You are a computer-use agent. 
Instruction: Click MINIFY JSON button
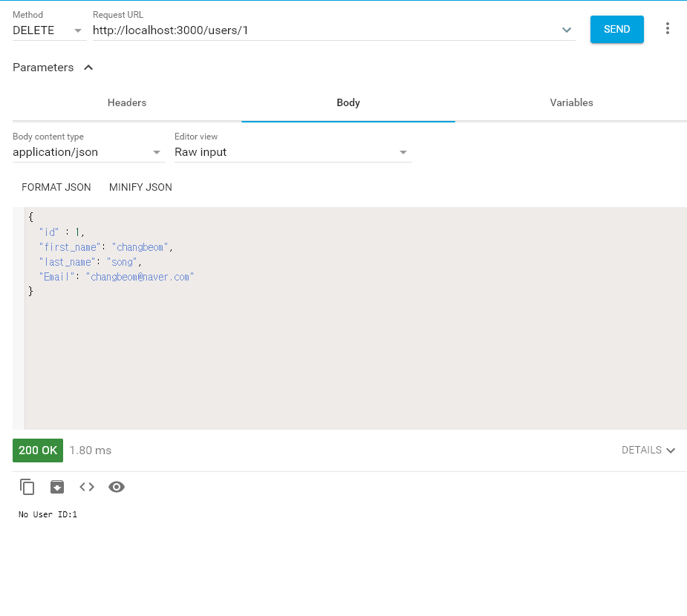pyautogui.click(x=140, y=187)
